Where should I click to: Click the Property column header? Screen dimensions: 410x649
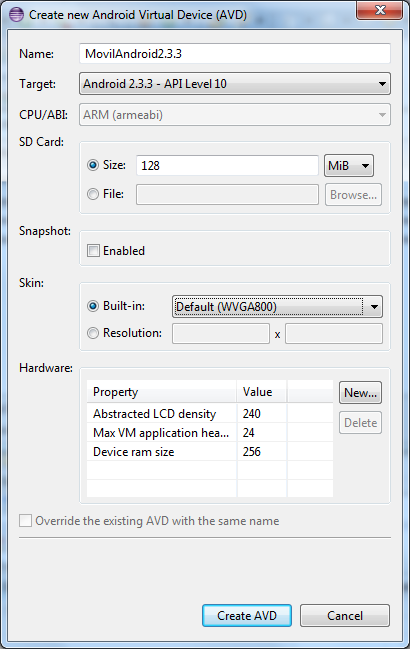click(x=161, y=392)
